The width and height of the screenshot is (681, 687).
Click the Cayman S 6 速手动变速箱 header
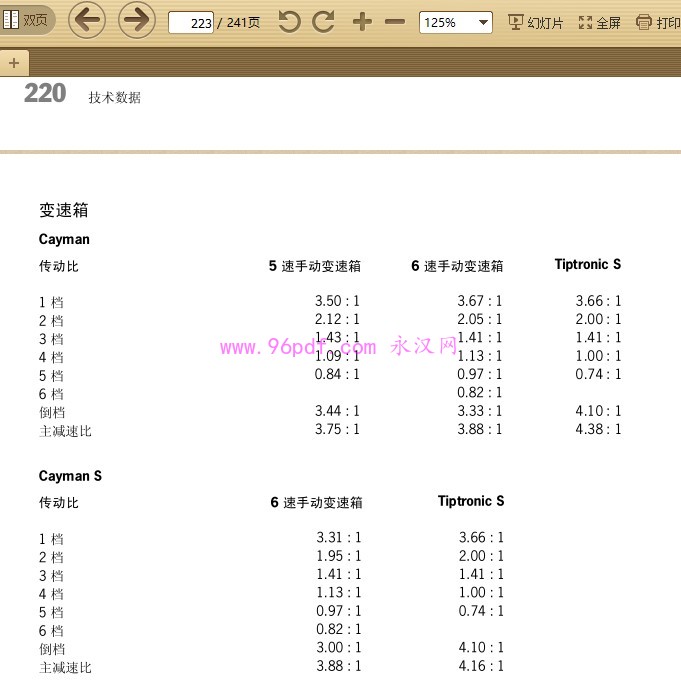pos(316,502)
